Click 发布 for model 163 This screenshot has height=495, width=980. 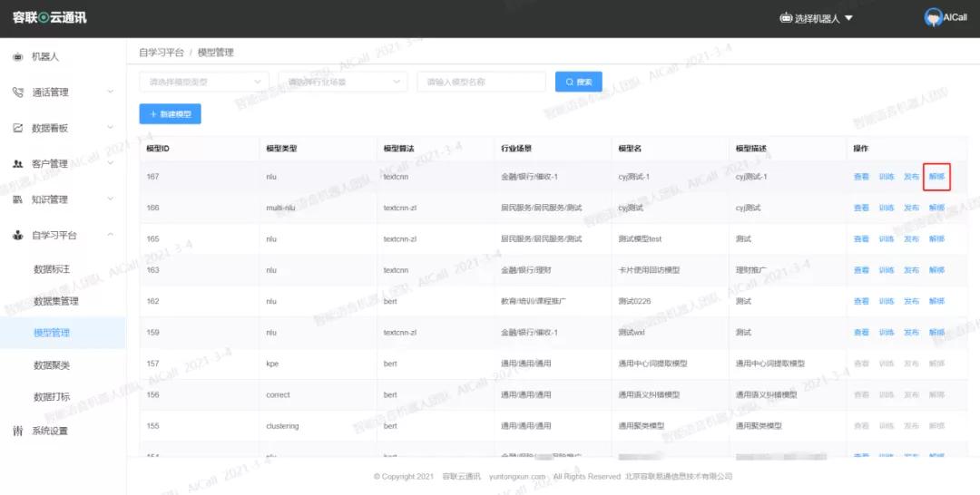coord(911,270)
